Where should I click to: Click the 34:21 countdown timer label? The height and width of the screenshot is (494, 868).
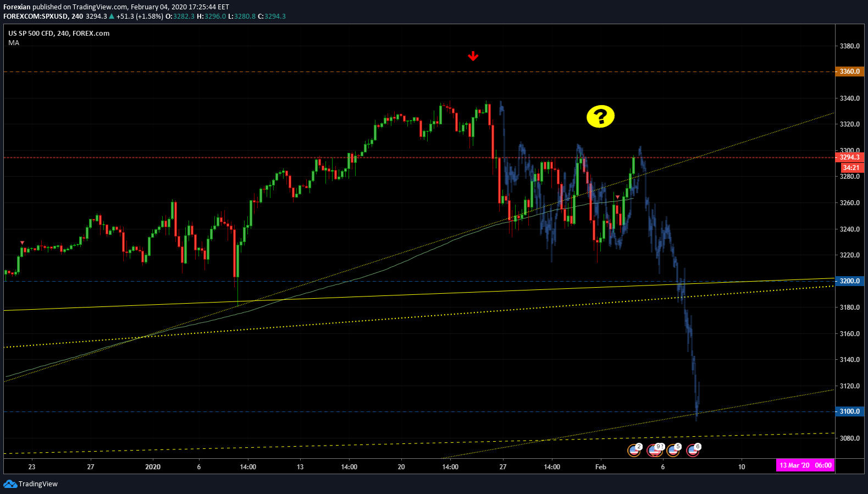852,167
